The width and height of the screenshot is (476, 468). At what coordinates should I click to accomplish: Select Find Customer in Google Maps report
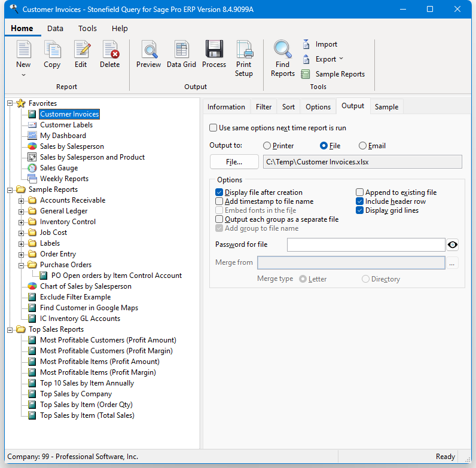click(x=89, y=308)
